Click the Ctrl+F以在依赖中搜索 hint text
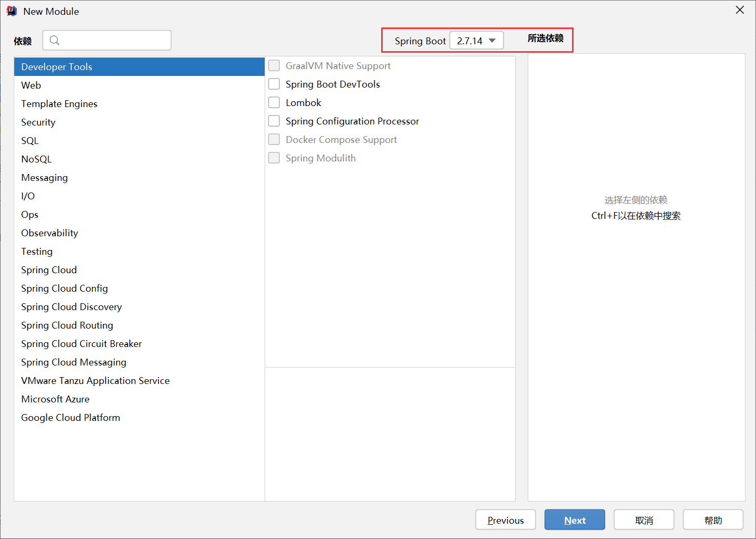 point(636,216)
